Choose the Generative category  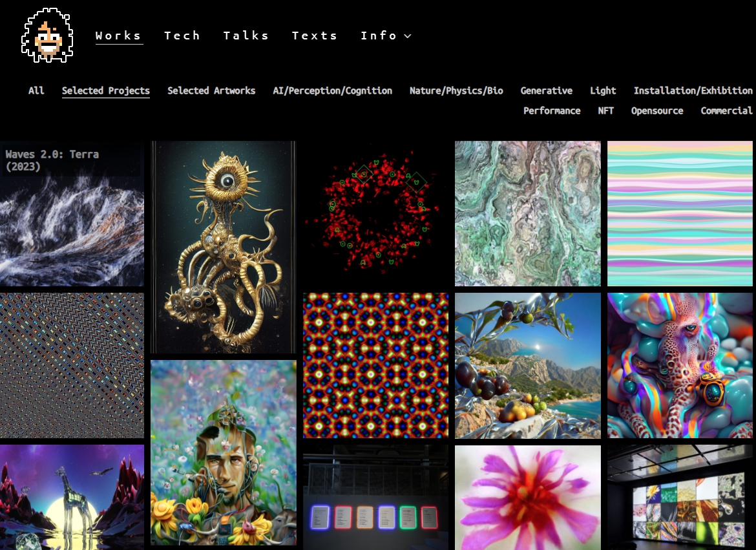tap(546, 90)
